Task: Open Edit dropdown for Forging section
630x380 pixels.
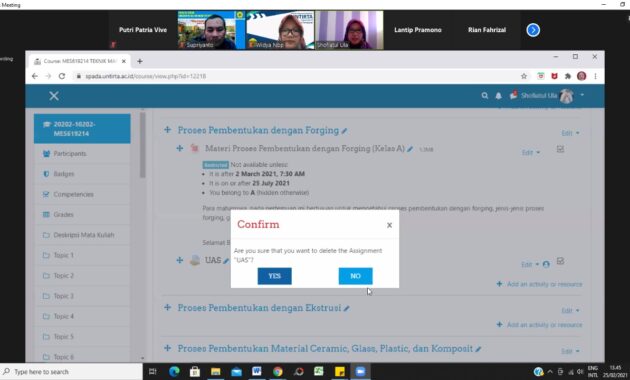Action: (x=571, y=133)
